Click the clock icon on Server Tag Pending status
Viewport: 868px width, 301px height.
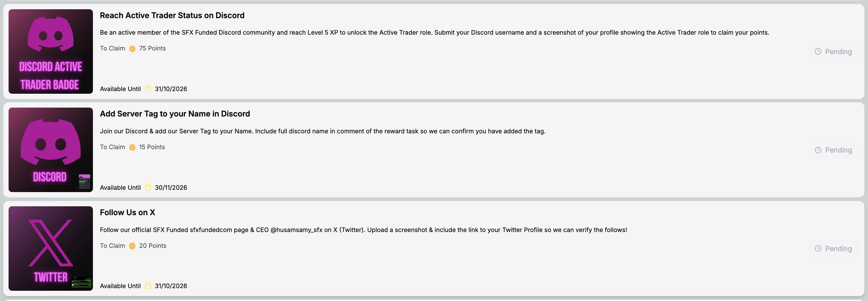(818, 150)
